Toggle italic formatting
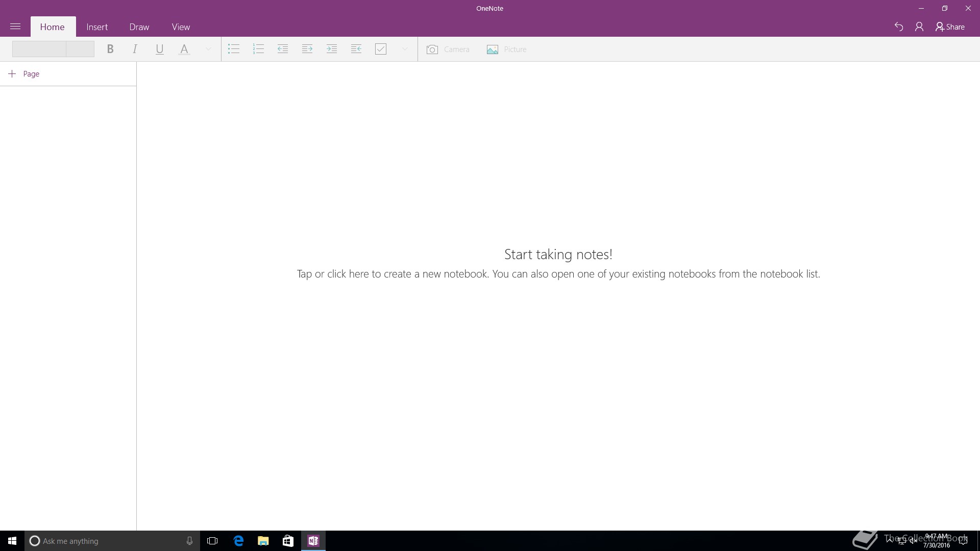 click(x=135, y=49)
